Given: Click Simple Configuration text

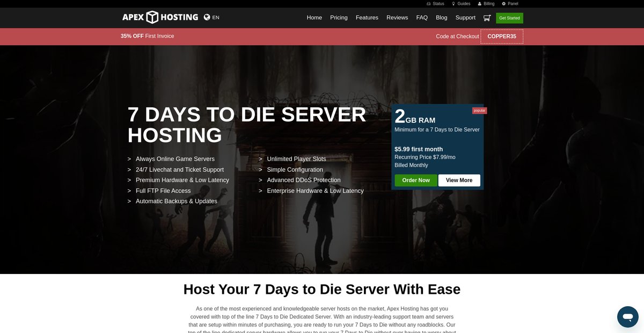Looking at the screenshot, I should pos(295,170).
